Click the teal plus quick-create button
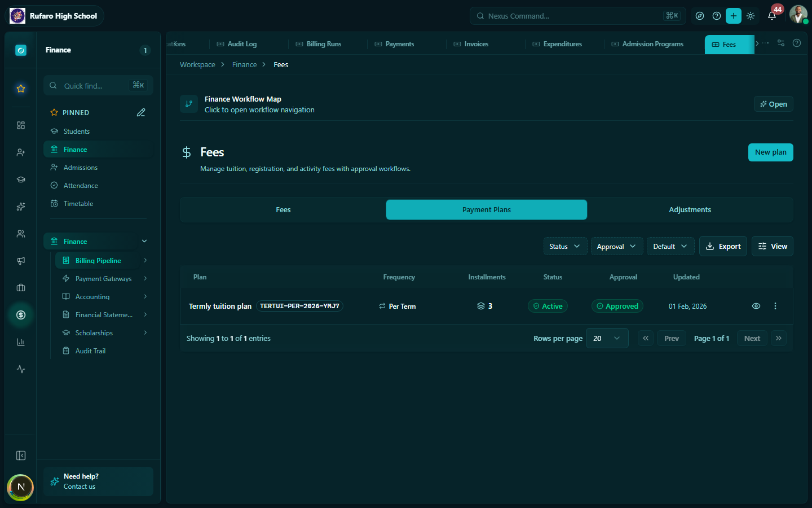The height and width of the screenshot is (508, 812). (x=734, y=16)
